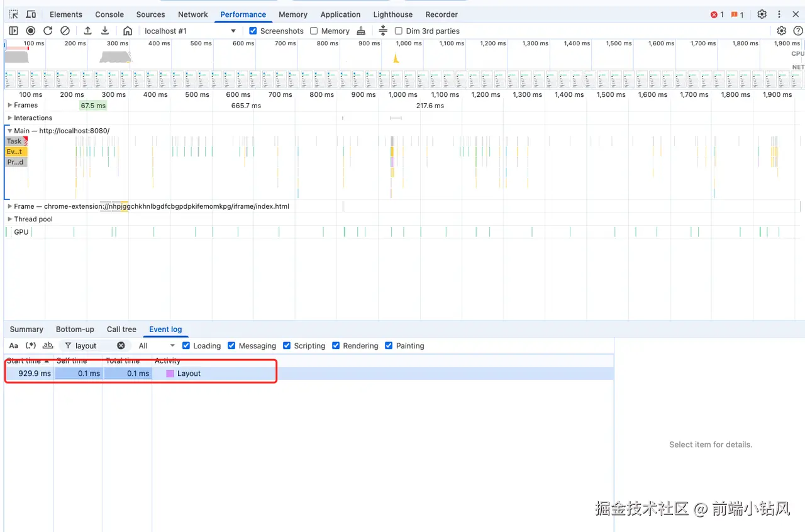
Task: Expand the chrome-extension Frame track
Action: point(9,206)
